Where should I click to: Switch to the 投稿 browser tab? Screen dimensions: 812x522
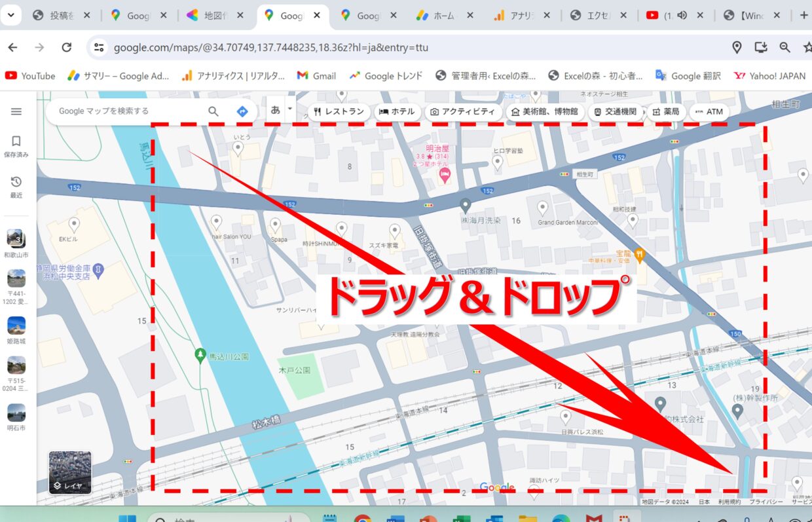pos(62,16)
